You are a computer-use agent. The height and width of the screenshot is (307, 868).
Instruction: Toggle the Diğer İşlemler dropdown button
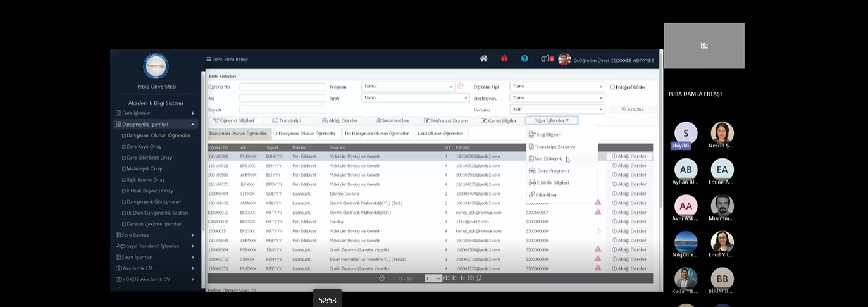[552, 120]
